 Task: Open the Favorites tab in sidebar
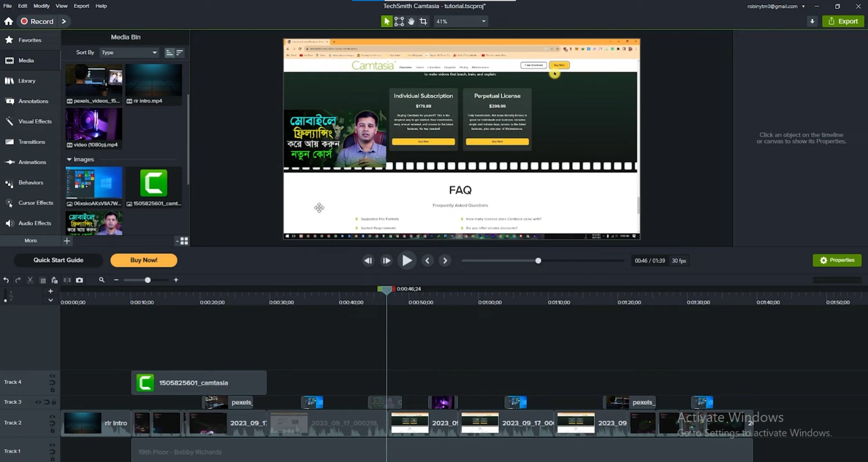pyautogui.click(x=30, y=40)
